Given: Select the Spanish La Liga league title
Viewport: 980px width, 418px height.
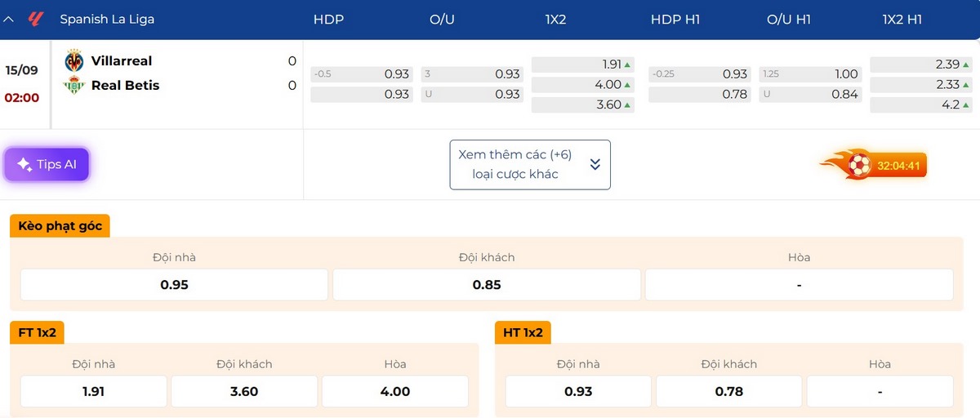Looking at the screenshot, I should [x=107, y=19].
